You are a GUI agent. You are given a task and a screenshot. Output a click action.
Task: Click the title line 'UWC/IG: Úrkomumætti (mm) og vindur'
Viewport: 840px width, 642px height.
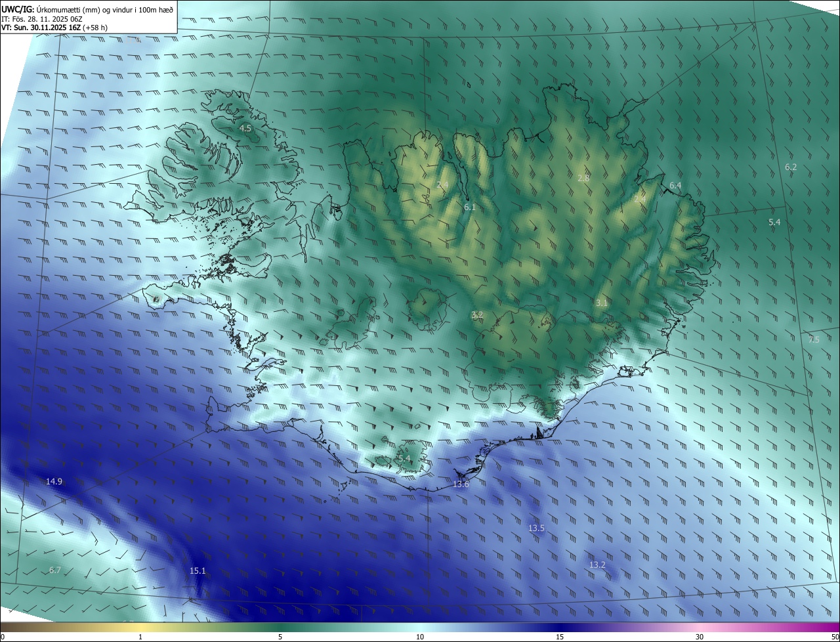pos(87,9)
